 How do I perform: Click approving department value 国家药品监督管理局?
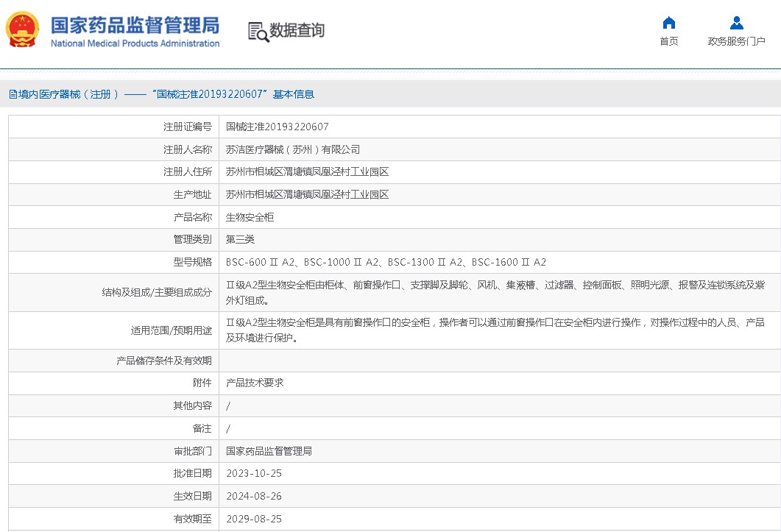tap(269, 451)
